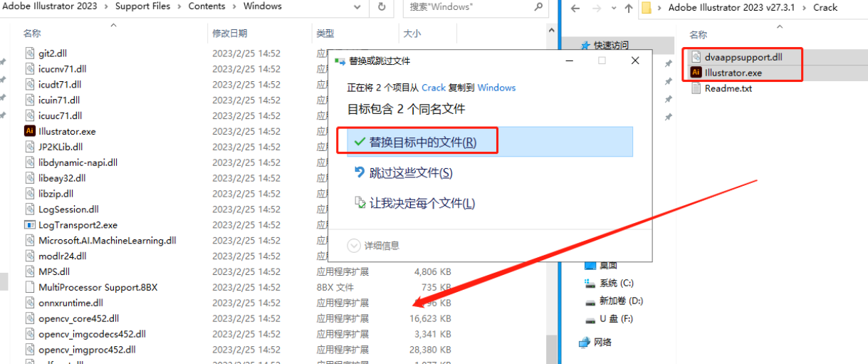Click the JP2KLib.dll file icon

[29, 147]
